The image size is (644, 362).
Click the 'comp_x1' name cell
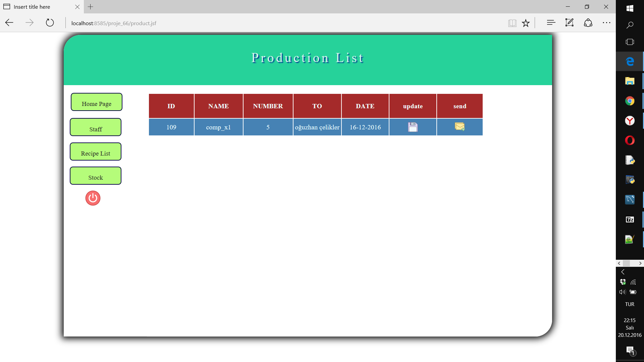(218, 127)
